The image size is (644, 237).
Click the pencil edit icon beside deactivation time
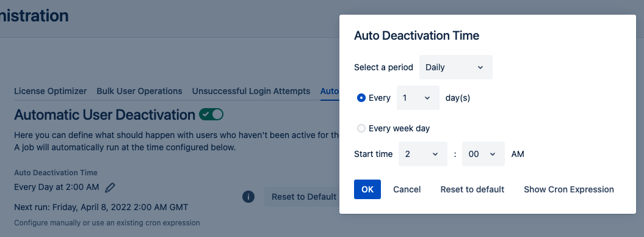pos(110,188)
